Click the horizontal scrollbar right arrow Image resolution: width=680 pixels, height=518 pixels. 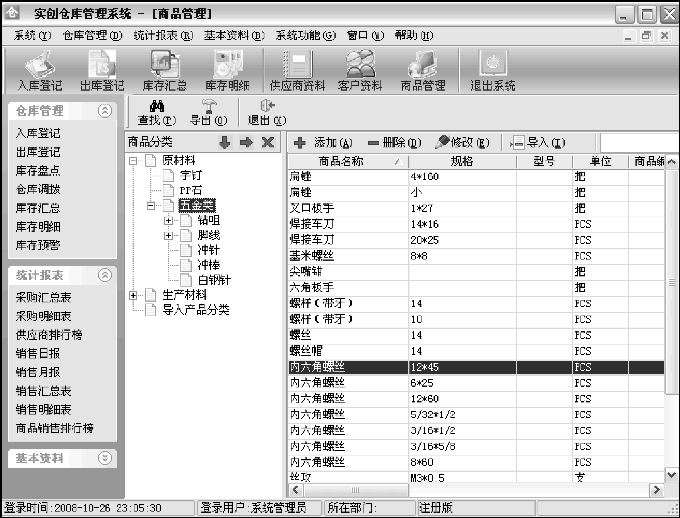coord(657,490)
